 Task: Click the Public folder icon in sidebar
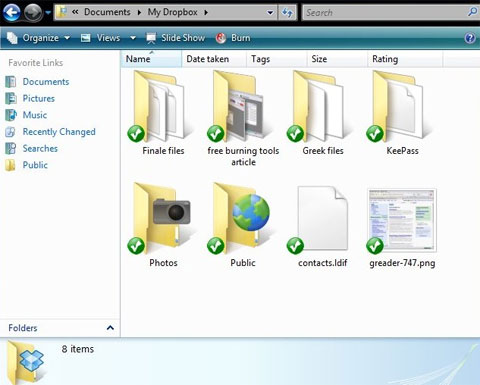point(11,165)
